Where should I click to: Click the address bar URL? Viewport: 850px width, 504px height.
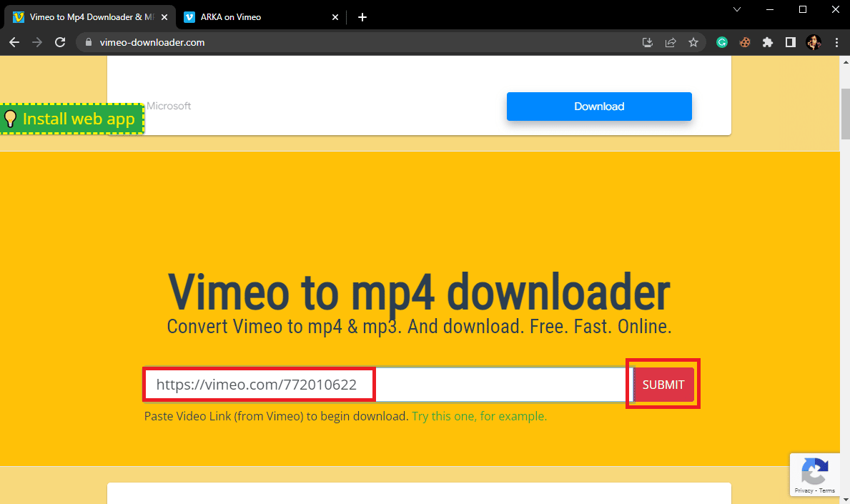[152, 42]
